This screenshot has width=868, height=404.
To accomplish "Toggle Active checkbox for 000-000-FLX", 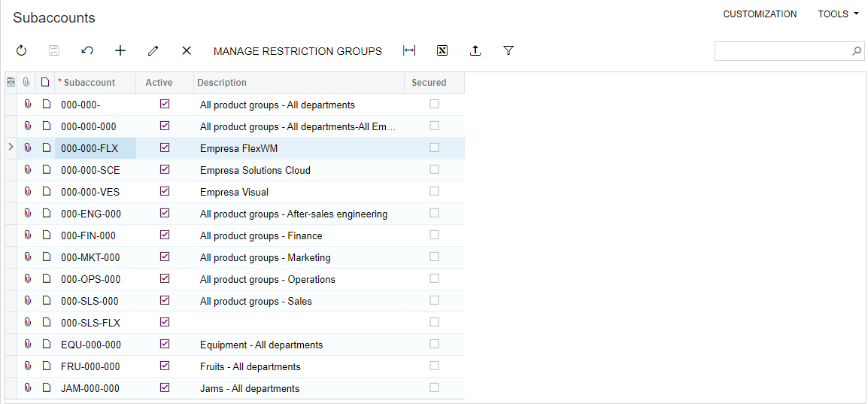I will (165, 147).
